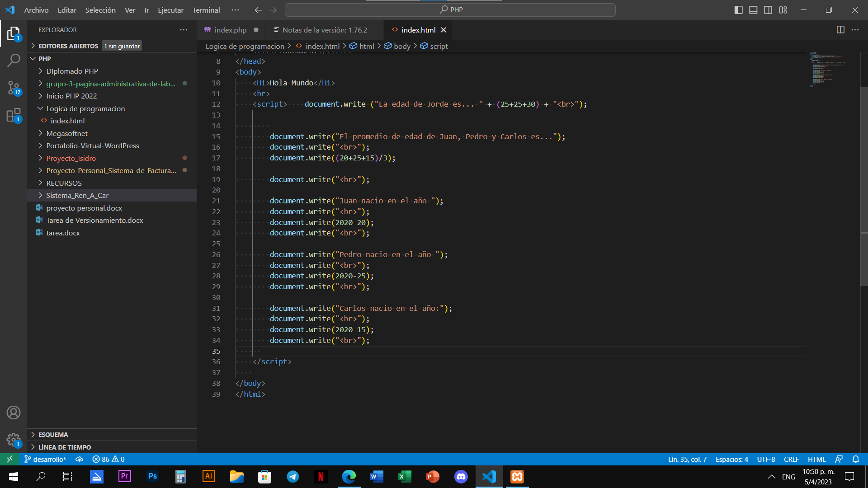Open the Discord taskbar icon

tap(461, 477)
